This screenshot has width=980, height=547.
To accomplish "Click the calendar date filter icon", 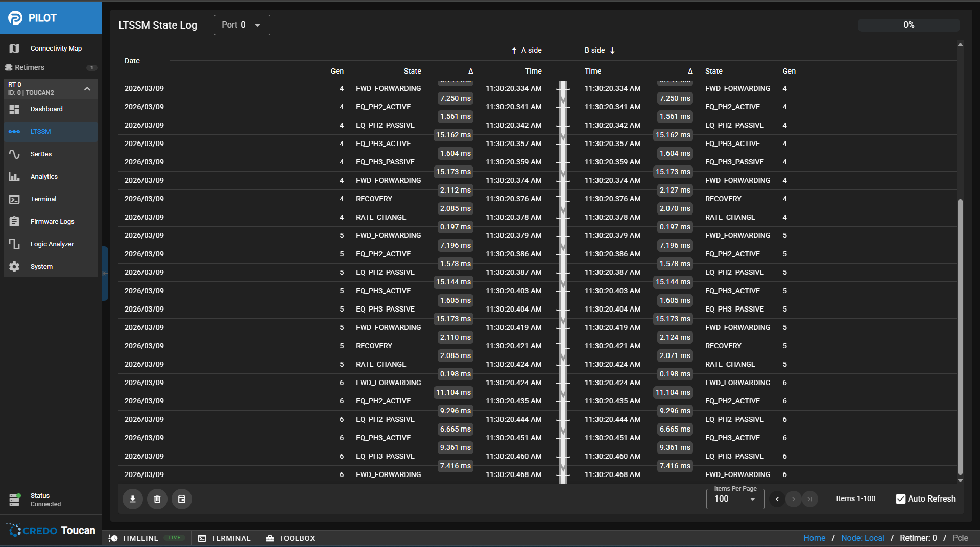I will tap(182, 499).
